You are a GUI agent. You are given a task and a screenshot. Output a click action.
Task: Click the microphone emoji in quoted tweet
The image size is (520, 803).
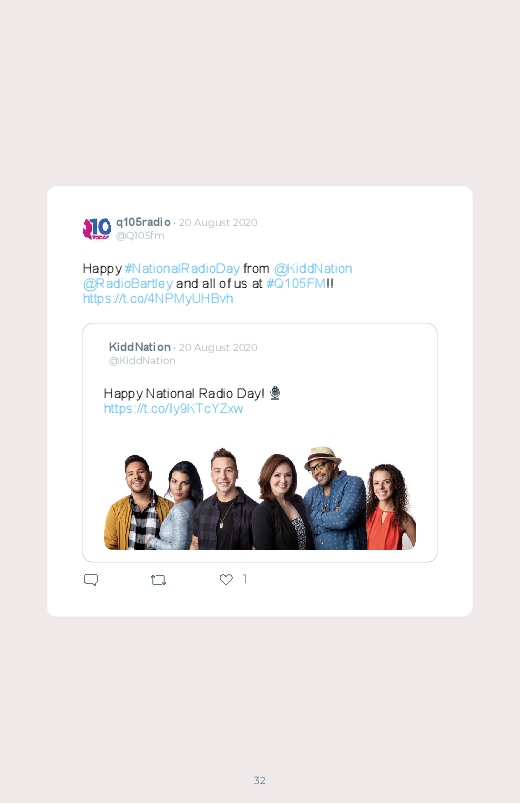pos(275,393)
